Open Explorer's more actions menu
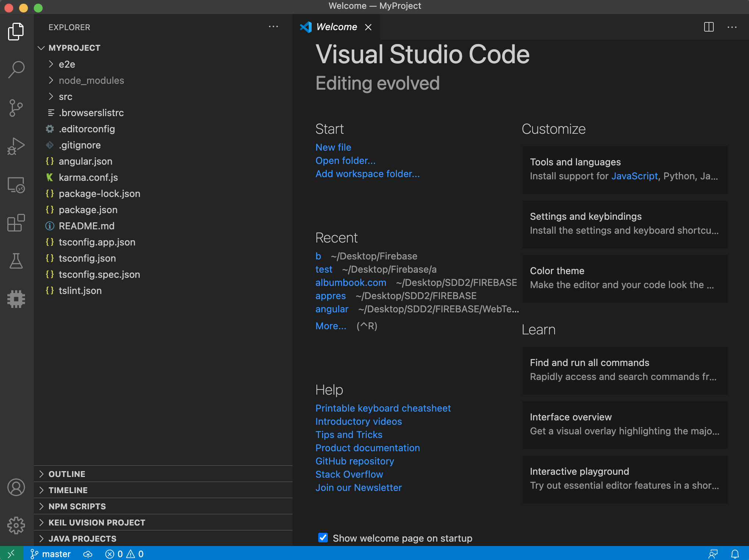The height and width of the screenshot is (560, 749). (273, 27)
